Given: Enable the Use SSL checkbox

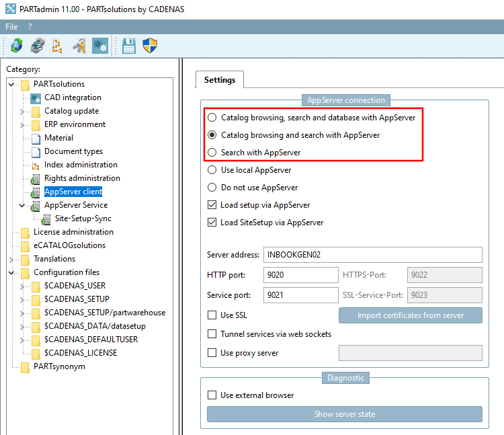Looking at the screenshot, I should [212, 315].
